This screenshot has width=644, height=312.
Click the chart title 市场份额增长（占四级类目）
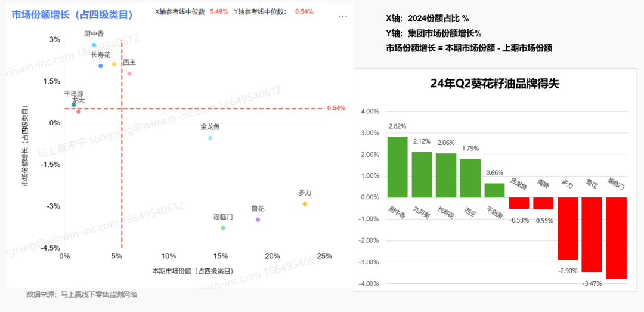point(73,15)
